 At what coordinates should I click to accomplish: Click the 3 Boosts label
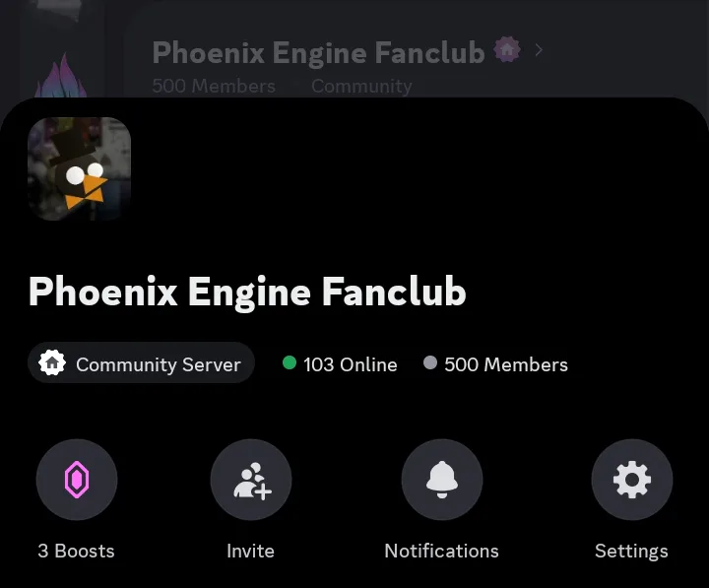(x=76, y=551)
